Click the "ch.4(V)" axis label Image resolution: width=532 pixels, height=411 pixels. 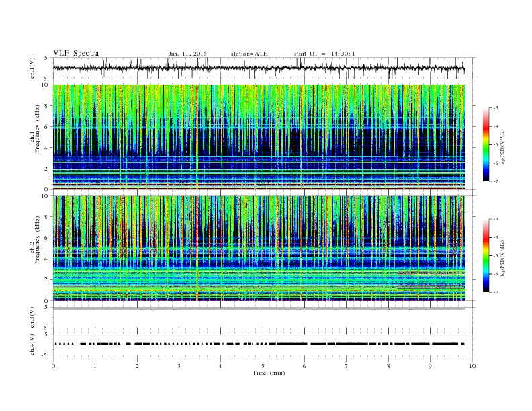click(32, 345)
